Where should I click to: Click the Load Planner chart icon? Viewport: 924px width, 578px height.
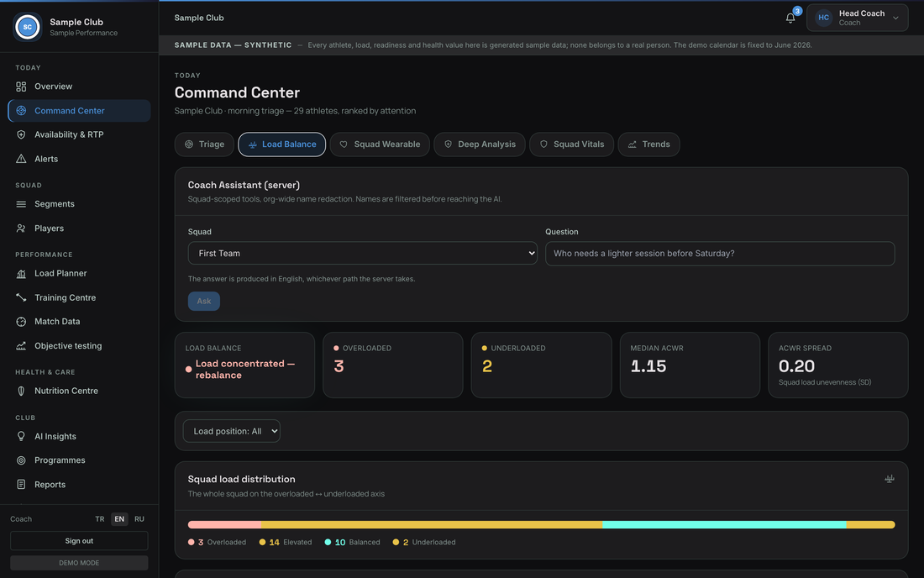point(21,273)
